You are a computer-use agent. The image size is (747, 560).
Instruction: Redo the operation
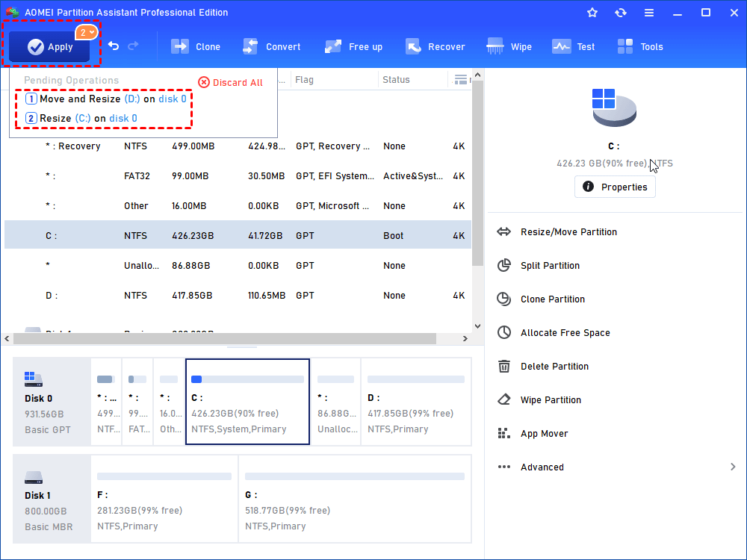(134, 46)
